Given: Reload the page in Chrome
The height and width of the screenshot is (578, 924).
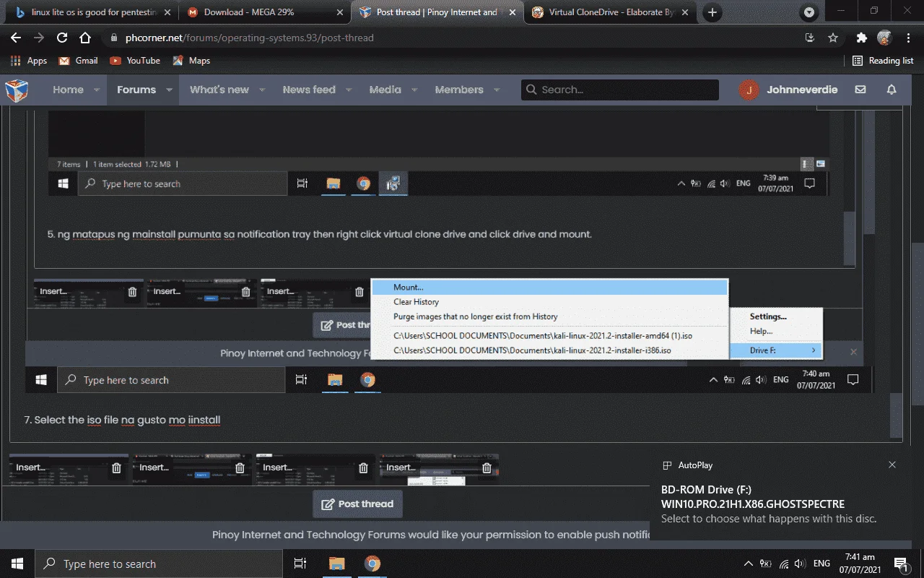Looking at the screenshot, I should [x=62, y=38].
